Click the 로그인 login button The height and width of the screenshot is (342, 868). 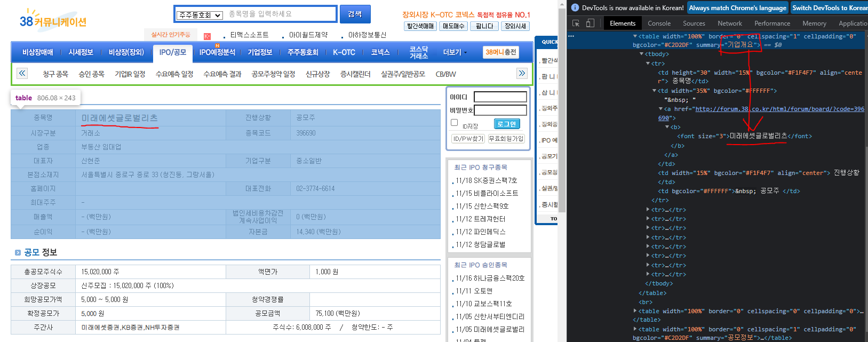(x=507, y=124)
